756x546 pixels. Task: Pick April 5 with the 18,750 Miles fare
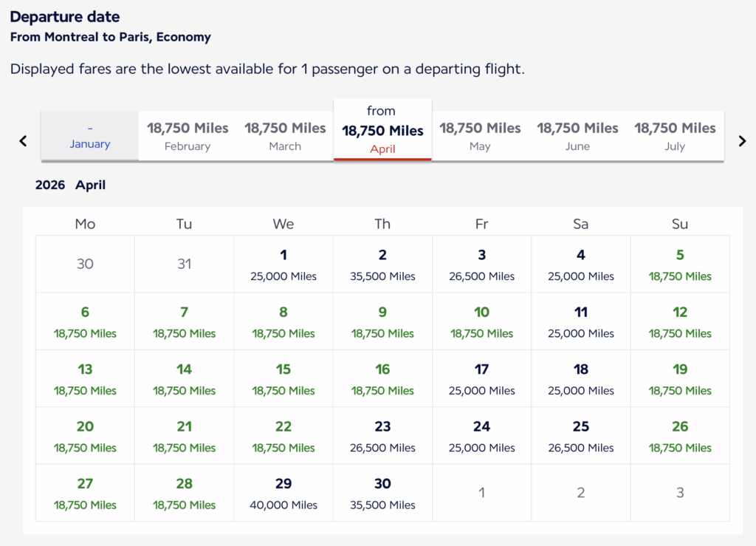pos(679,264)
